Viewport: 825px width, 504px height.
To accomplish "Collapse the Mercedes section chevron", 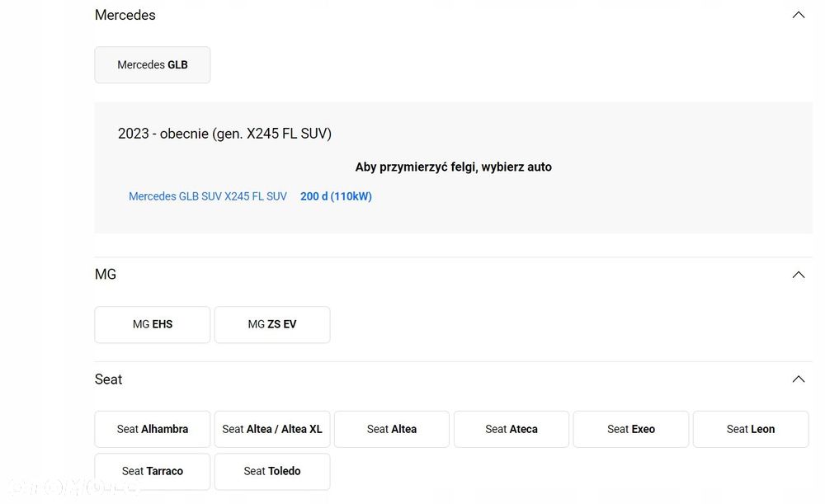I will (x=798, y=15).
